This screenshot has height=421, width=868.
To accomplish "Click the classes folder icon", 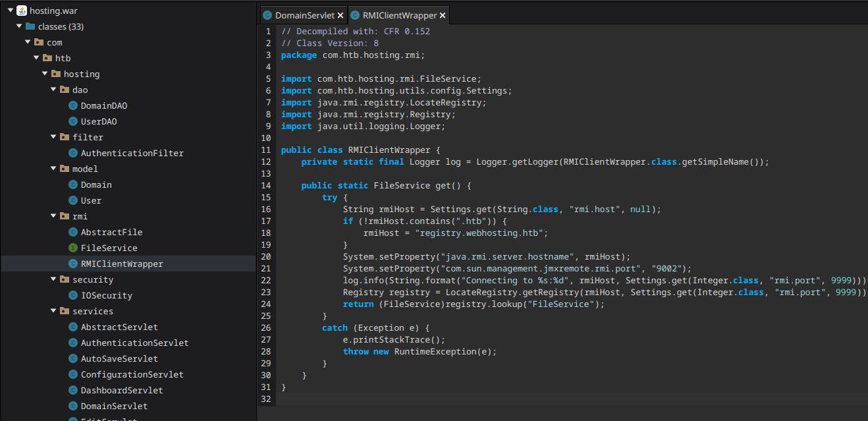I will [30, 26].
